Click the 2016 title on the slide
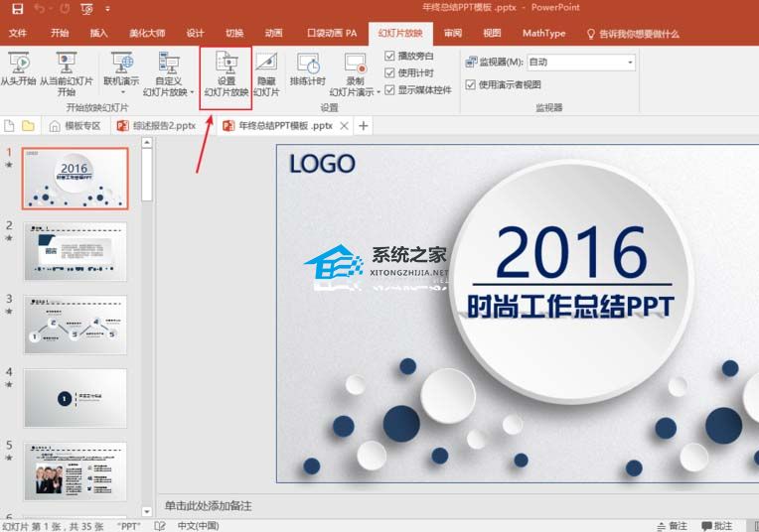This screenshot has width=759, height=532. pyautogui.click(x=571, y=252)
